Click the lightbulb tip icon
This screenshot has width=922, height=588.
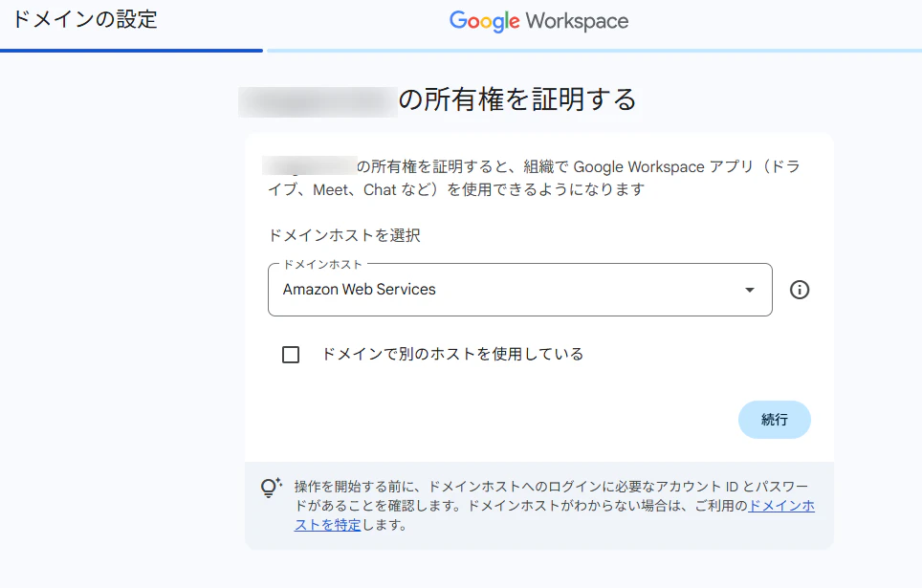tap(271, 488)
